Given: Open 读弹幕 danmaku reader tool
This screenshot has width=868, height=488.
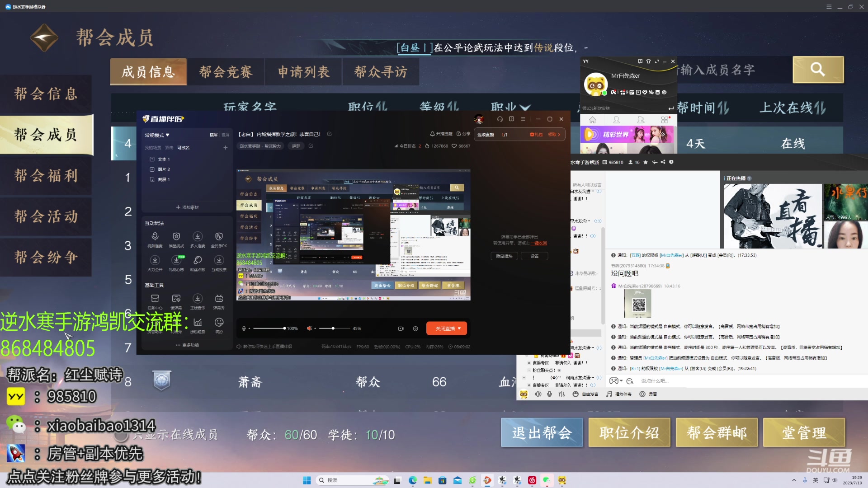Looking at the screenshot, I should 176,302.
